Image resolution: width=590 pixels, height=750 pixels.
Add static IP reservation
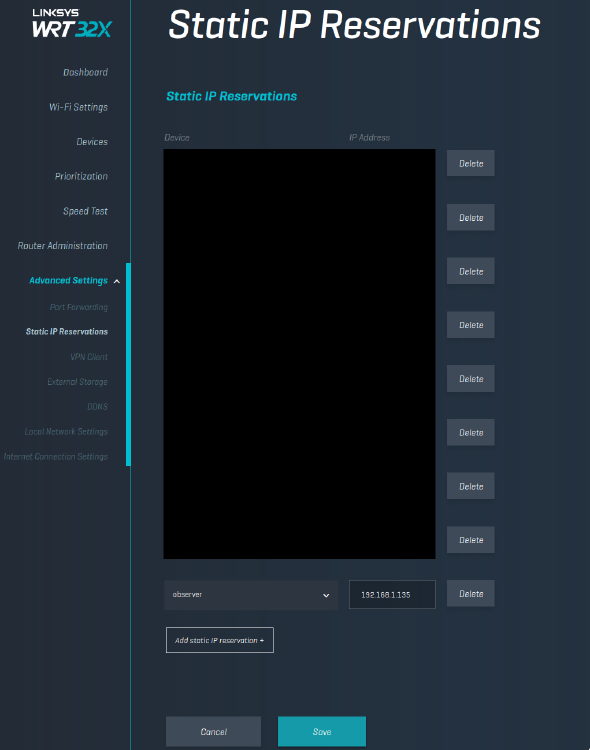pyautogui.click(x=220, y=640)
